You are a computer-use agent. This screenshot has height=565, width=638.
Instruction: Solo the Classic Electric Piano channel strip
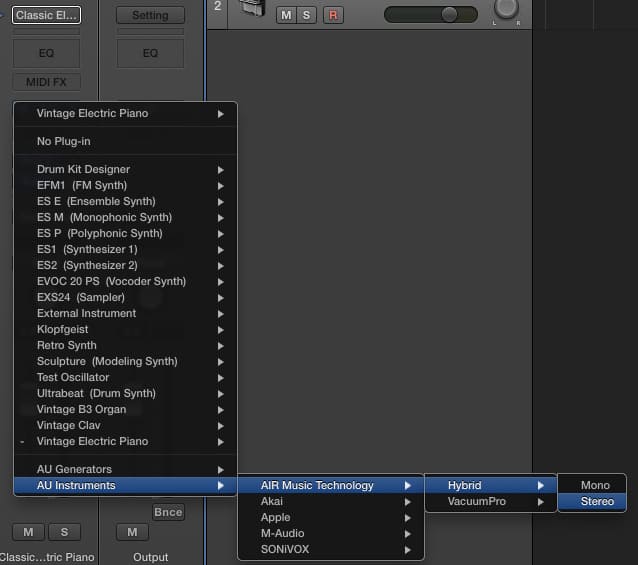coord(64,532)
